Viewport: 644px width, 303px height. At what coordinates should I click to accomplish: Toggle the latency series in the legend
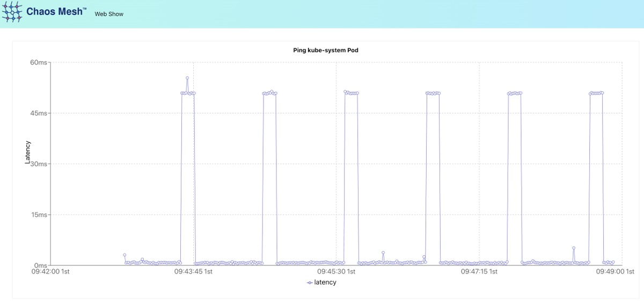[x=325, y=282]
